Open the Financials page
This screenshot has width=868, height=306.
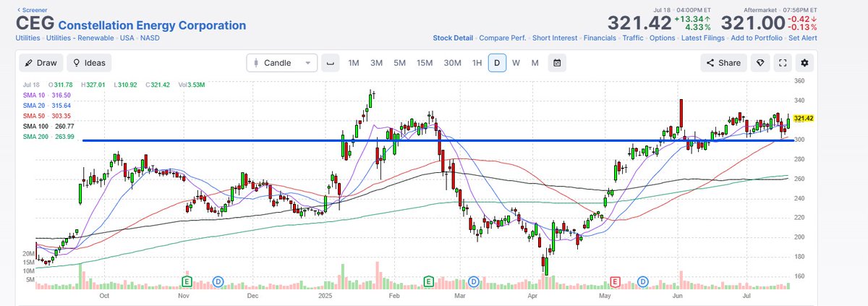click(600, 37)
